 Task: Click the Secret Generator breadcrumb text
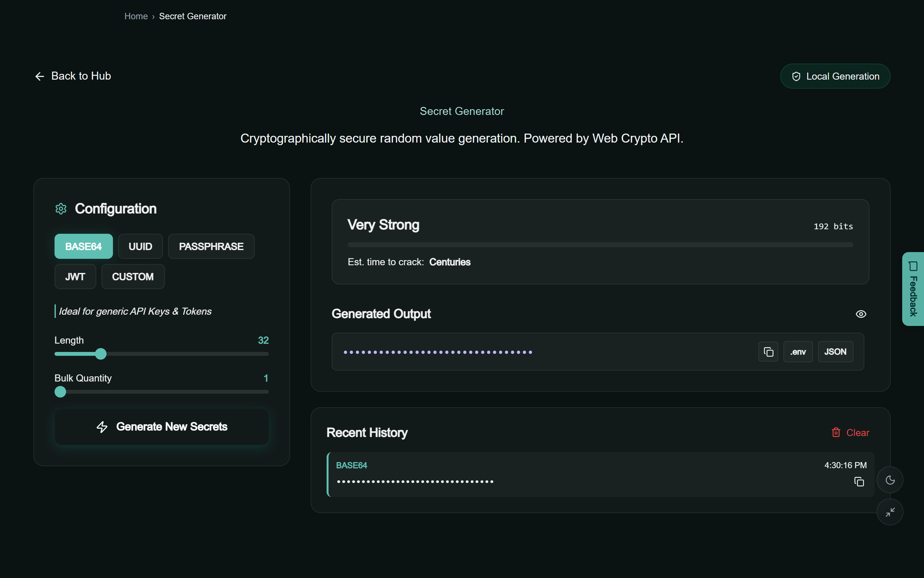click(x=193, y=16)
